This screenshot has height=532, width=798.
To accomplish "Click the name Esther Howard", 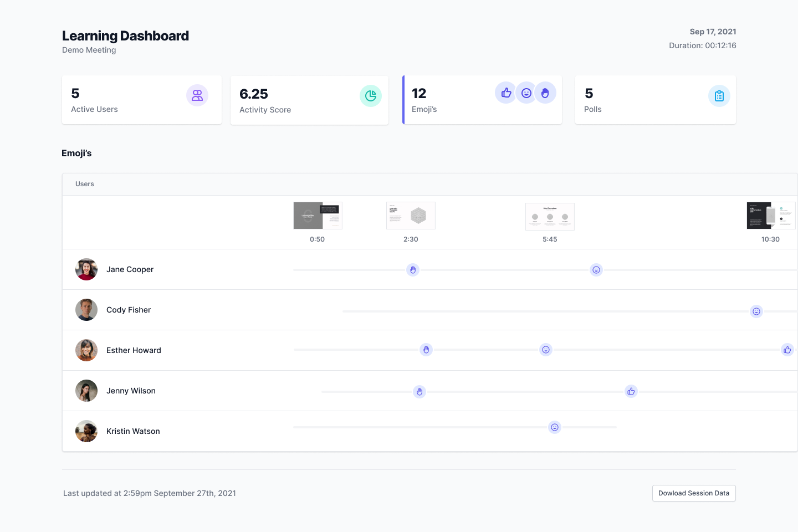I will pyautogui.click(x=134, y=350).
